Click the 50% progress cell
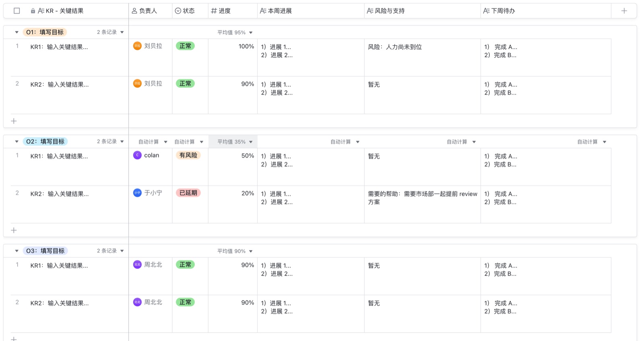Screen dimensions: 644x341 point(233,167)
